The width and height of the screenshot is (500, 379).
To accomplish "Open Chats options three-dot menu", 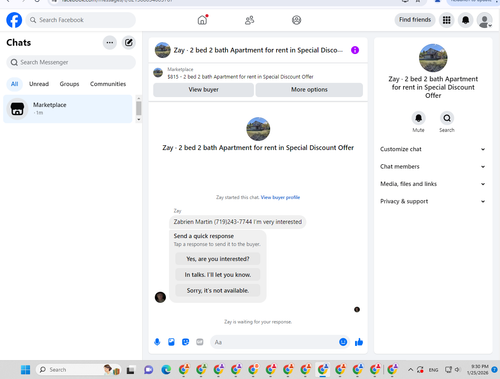I will tap(110, 43).
